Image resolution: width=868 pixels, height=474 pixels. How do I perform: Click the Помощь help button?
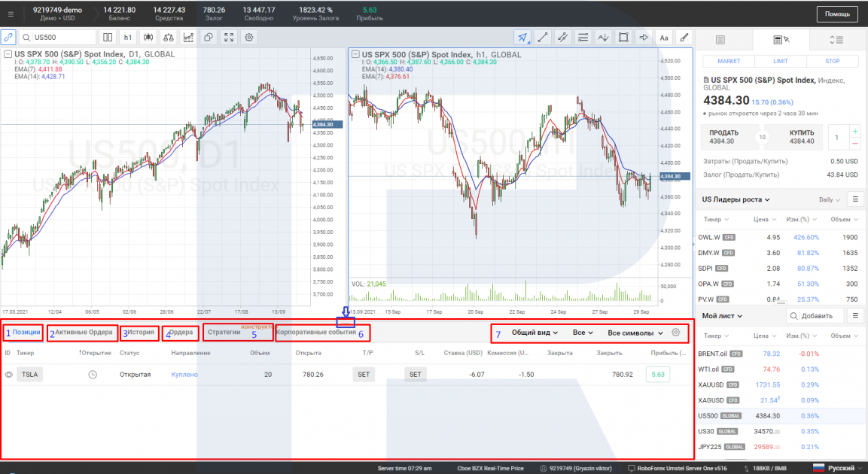pyautogui.click(x=837, y=14)
